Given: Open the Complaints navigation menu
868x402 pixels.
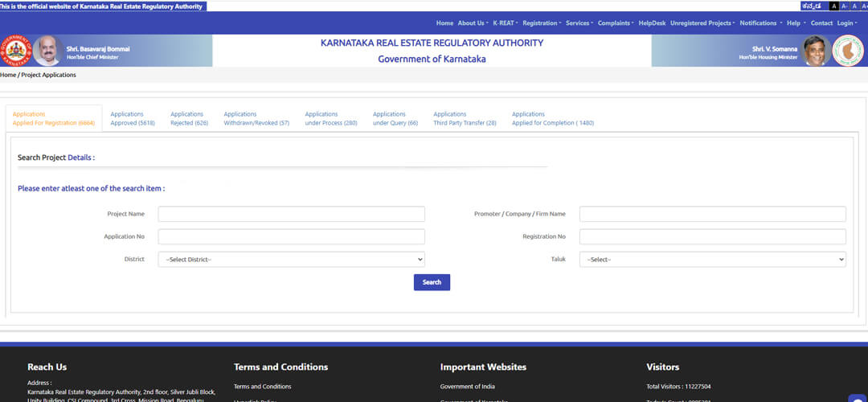Looking at the screenshot, I should click(x=616, y=23).
